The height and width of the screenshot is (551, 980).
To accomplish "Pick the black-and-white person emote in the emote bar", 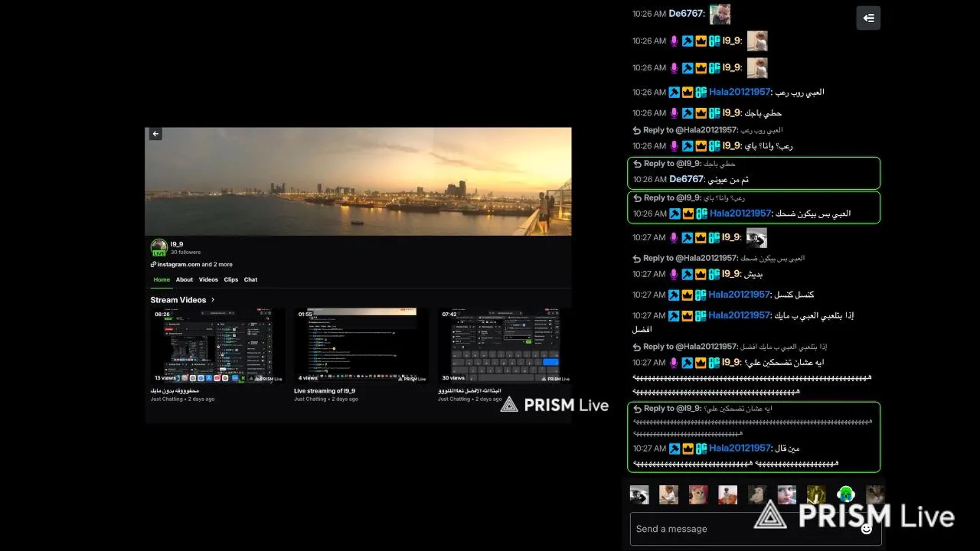I will click(639, 494).
